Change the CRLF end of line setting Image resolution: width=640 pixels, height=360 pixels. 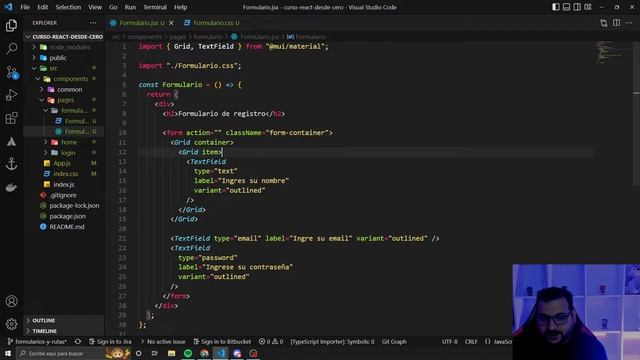[x=471, y=342]
